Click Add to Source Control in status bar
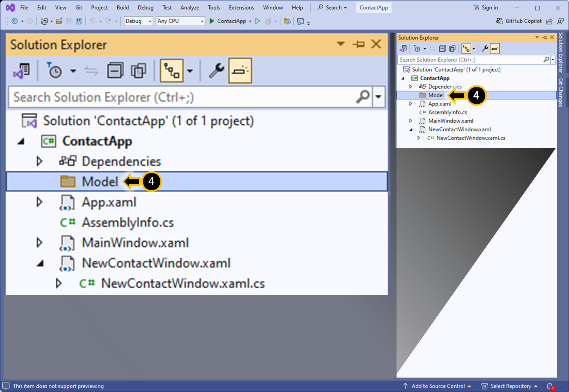This screenshot has height=392, width=569. click(x=437, y=386)
